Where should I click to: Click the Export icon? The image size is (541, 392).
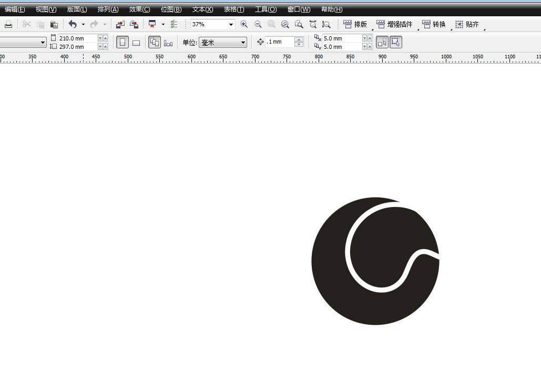[x=134, y=24]
